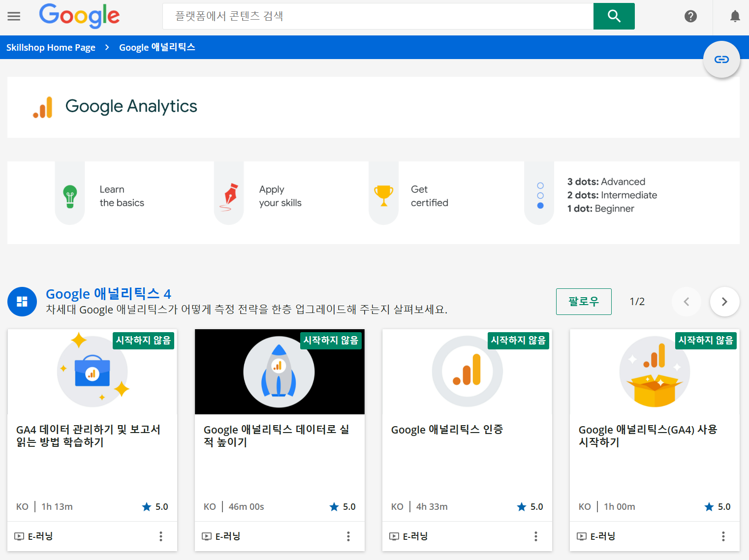Go to Skillshop Home Page breadcrumb

51,47
